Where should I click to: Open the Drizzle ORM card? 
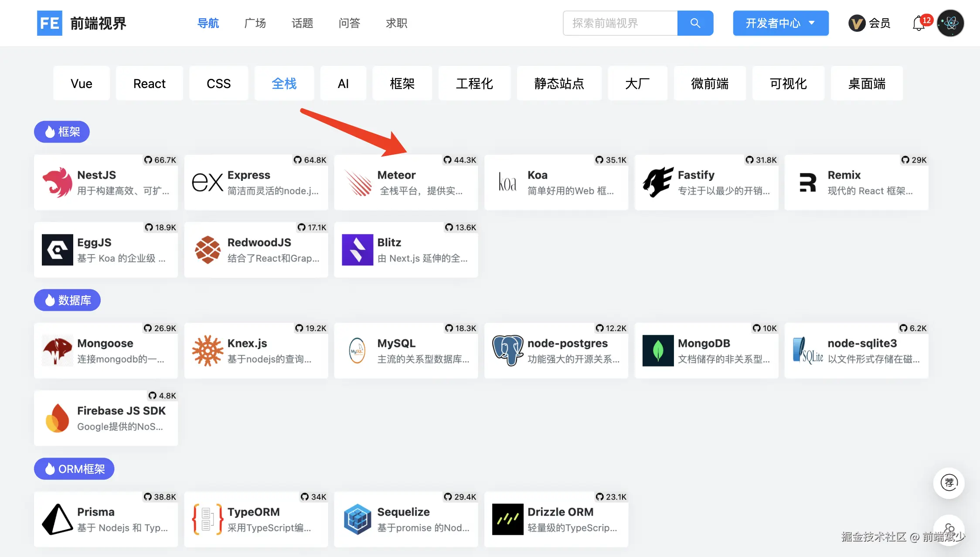556,519
